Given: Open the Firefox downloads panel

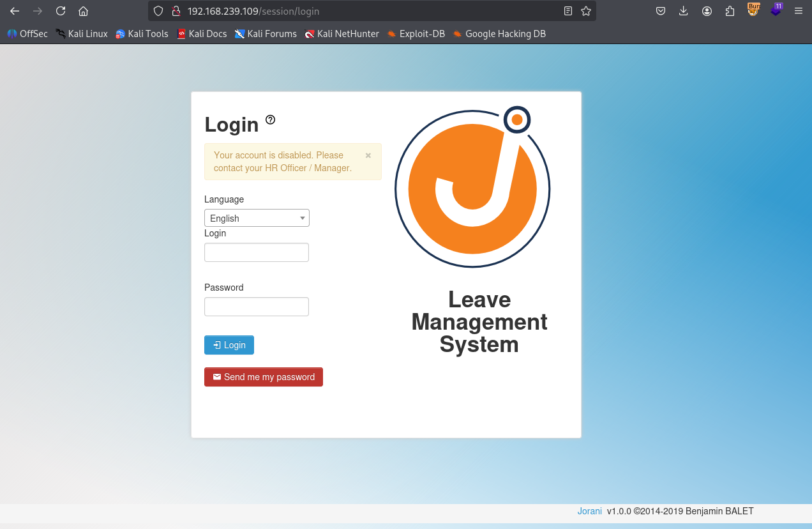Looking at the screenshot, I should (684, 11).
